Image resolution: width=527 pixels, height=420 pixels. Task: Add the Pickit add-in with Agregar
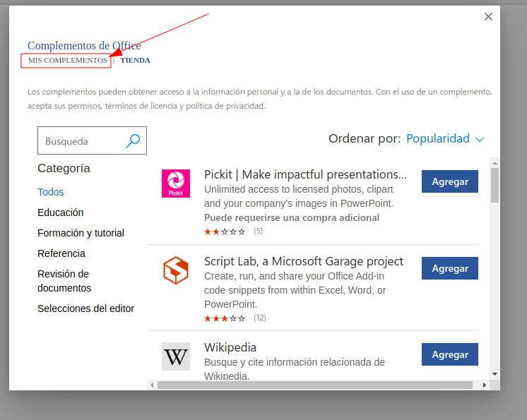[449, 181]
